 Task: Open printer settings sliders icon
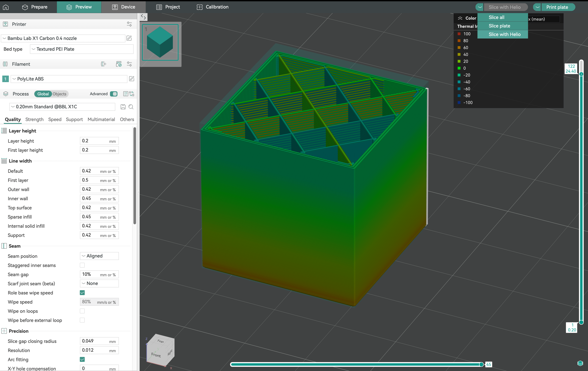129,24
